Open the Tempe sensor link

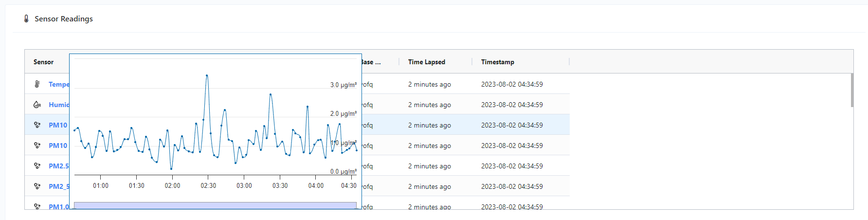tap(59, 84)
